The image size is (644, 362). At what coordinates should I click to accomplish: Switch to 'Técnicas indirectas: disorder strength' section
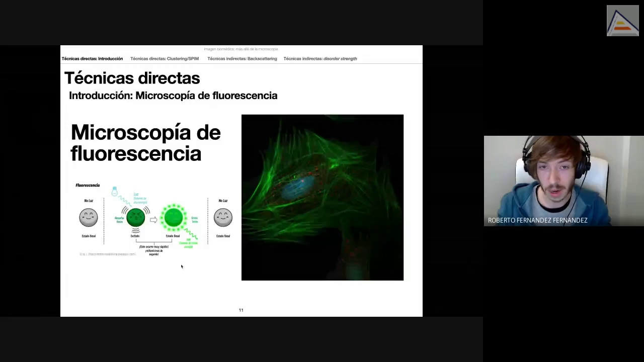(x=320, y=59)
